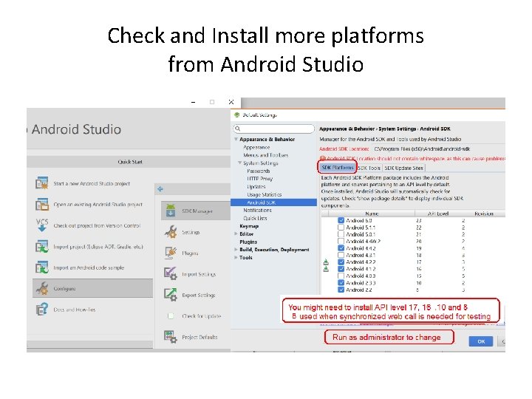Image resolution: width=532 pixels, height=399 pixels.
Task: Click the Export Settings icon
Action: [171, 295]
